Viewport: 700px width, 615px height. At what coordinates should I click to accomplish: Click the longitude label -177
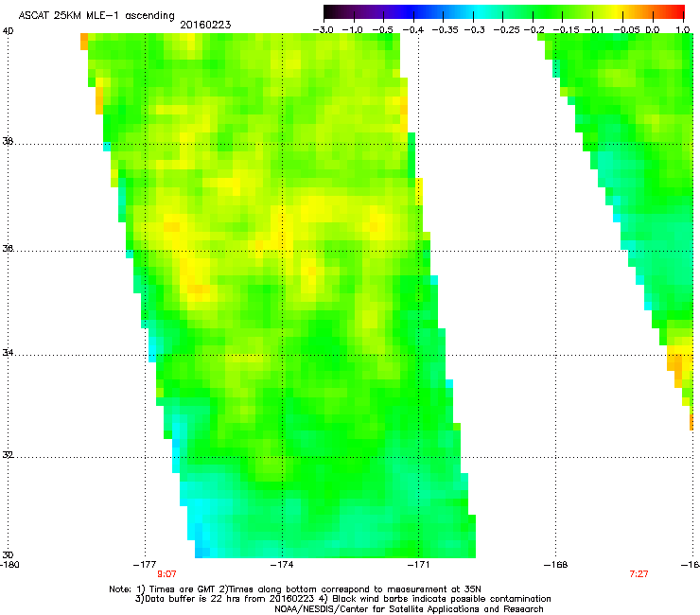[145, 565]
